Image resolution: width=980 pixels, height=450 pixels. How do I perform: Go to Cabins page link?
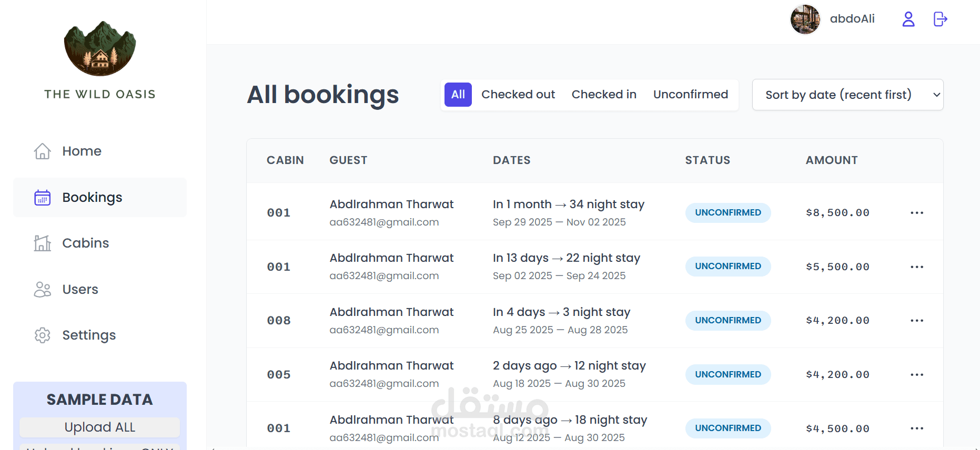(86, 243)
